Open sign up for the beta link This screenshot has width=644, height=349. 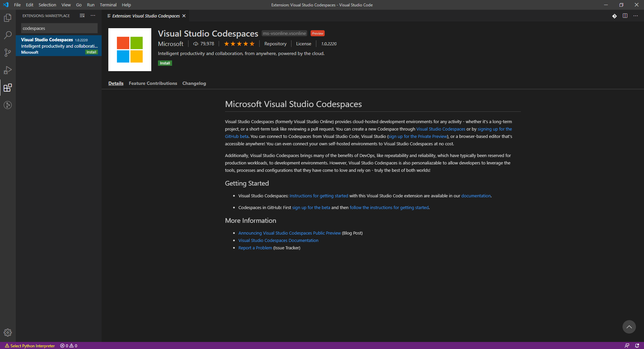coord(311,207)
